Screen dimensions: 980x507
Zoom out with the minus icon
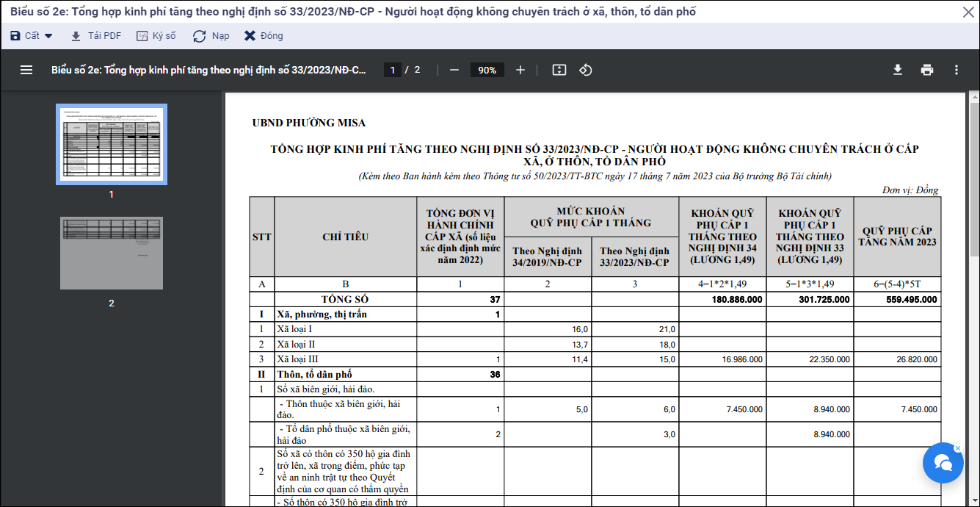pyautogui.click(x=454, y=70)
